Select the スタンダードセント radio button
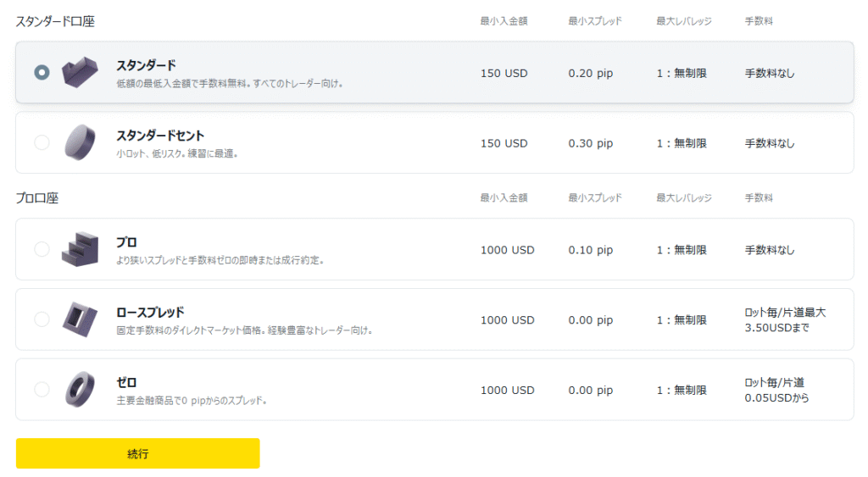This screenshot has height=477, width=868. click(42, 142)
